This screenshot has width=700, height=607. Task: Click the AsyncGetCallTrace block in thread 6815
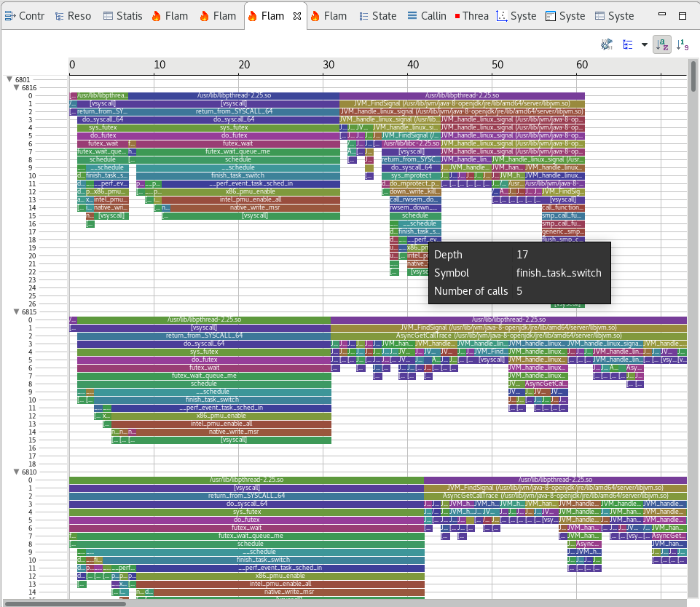point(508,336)
